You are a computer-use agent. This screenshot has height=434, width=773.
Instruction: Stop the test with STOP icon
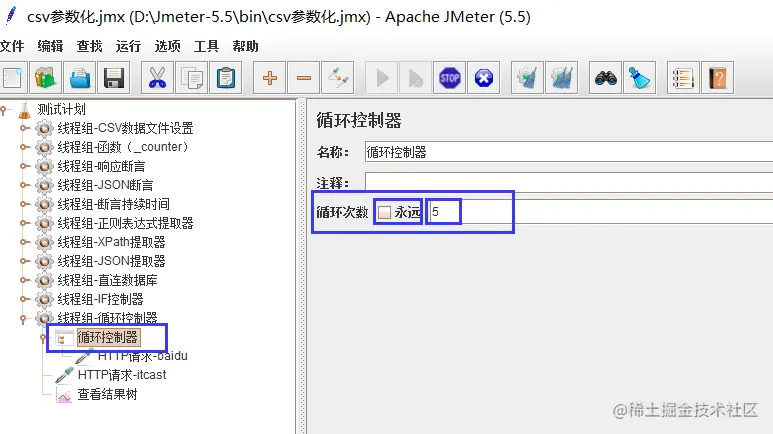(450, 78)
